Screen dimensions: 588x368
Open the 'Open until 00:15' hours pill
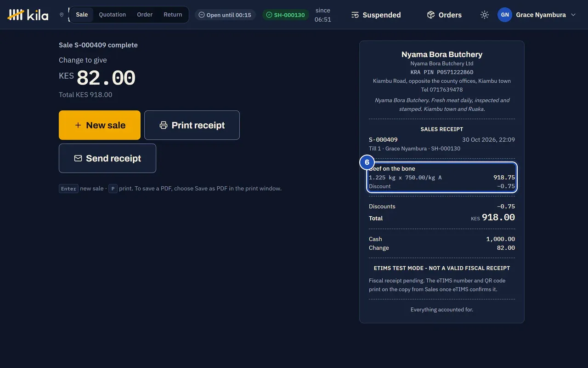225,15
